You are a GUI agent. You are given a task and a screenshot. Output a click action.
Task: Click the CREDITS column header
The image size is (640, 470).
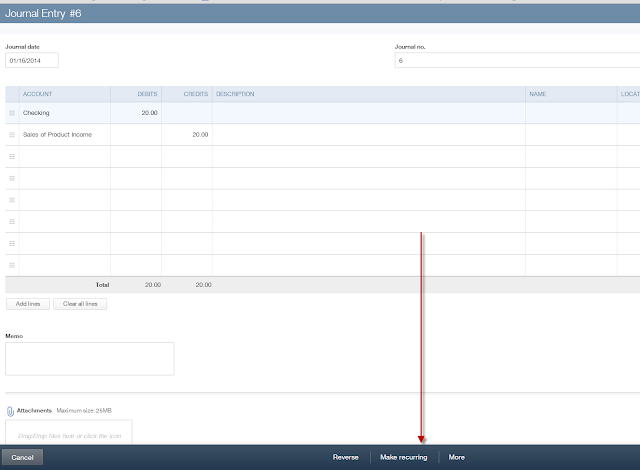tap(187, 94)
